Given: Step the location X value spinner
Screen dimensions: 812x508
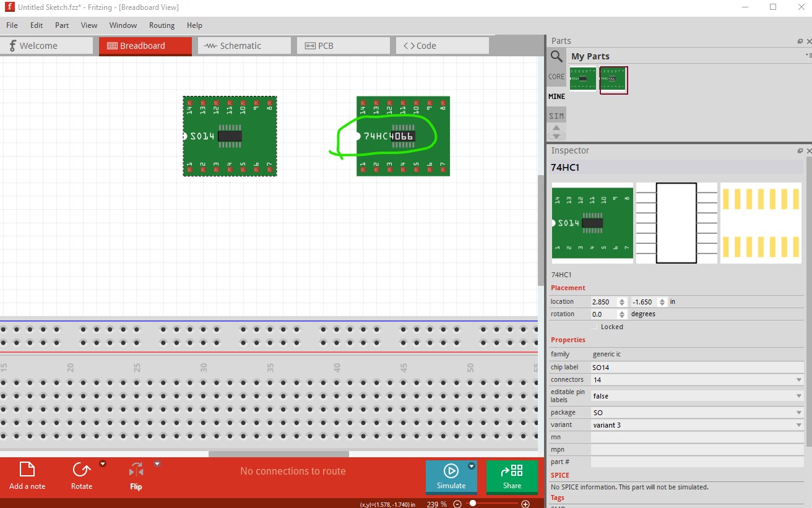Looking at the screenshot, I should pyautogui.click(x=622, y=302).
